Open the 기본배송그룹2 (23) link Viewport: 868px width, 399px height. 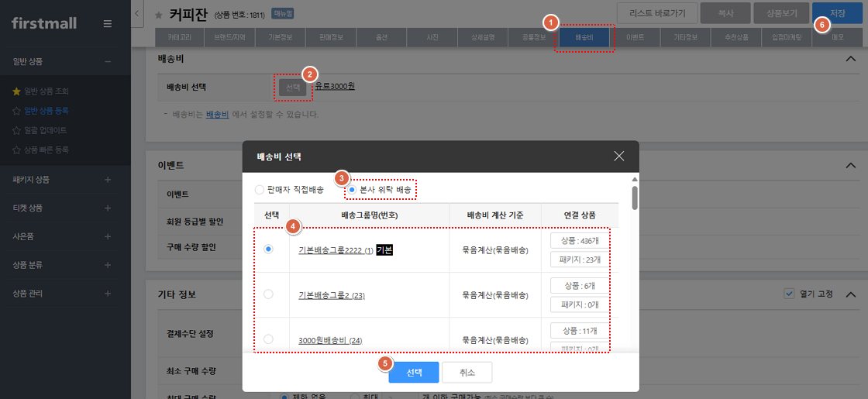[x=331, y=295]
